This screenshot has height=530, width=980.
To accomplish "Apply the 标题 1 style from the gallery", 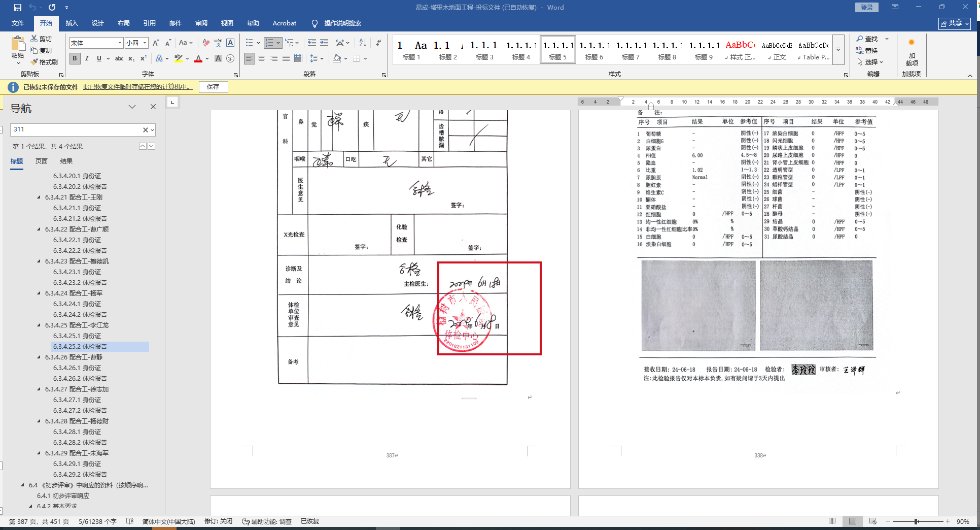I will (x=411, y=50).
